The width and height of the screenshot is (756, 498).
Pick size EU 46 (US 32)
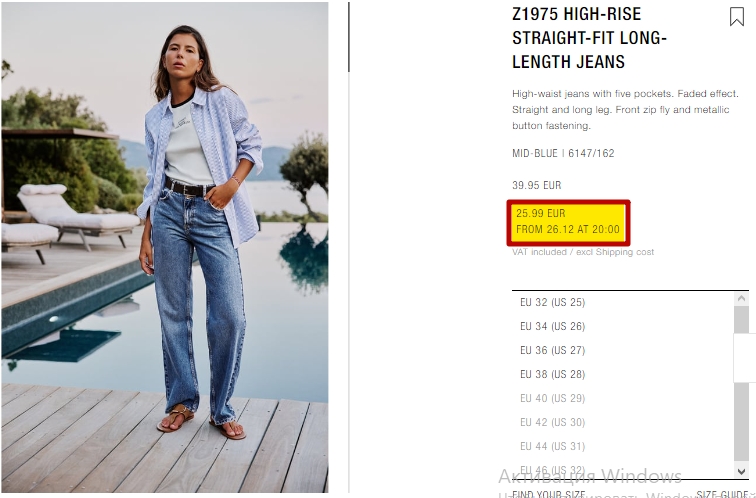pos(553,470)
